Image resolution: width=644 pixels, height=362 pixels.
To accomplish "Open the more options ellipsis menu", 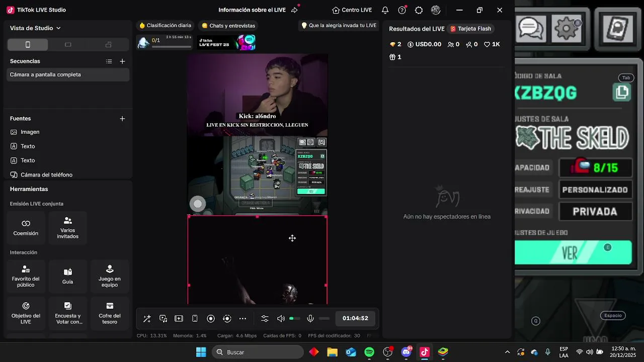I will pyautogui.click(x=243, y=318).
